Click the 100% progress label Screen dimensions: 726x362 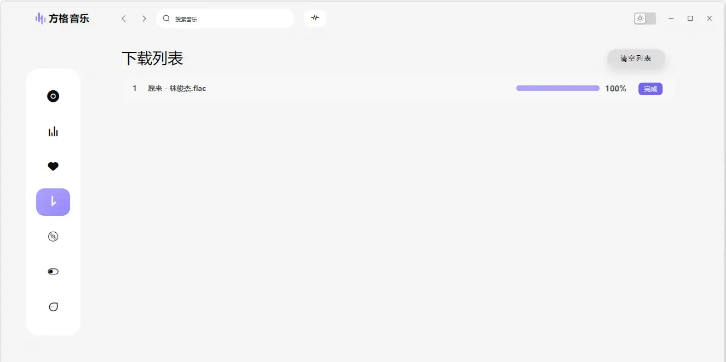tap(616, 88)
